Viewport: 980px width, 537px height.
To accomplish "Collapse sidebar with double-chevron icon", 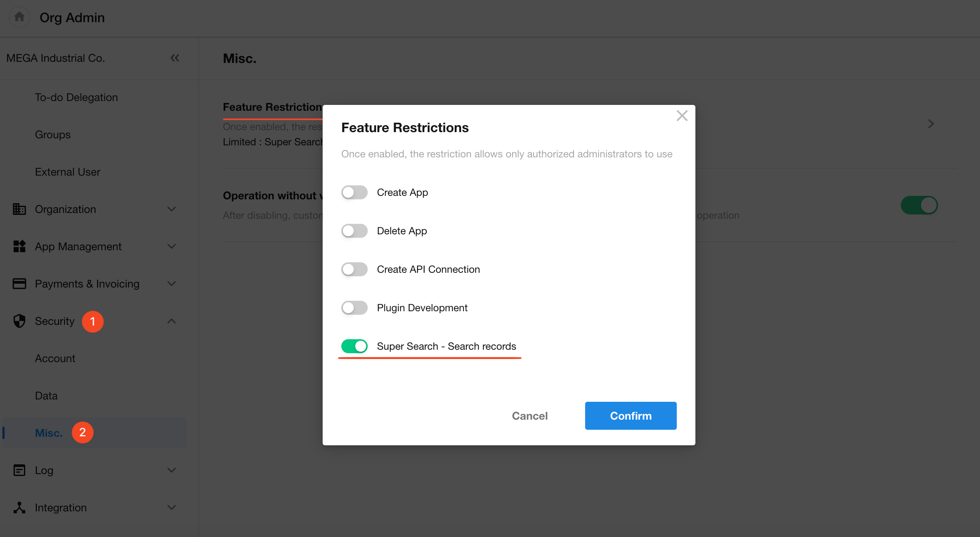I will 175,58.
